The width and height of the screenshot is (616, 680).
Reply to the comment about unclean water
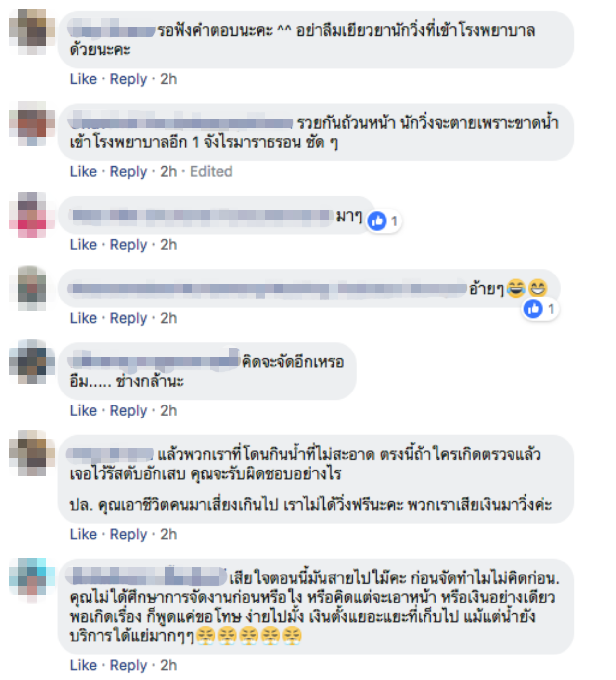pyautogui.click(x=128, y=534)
